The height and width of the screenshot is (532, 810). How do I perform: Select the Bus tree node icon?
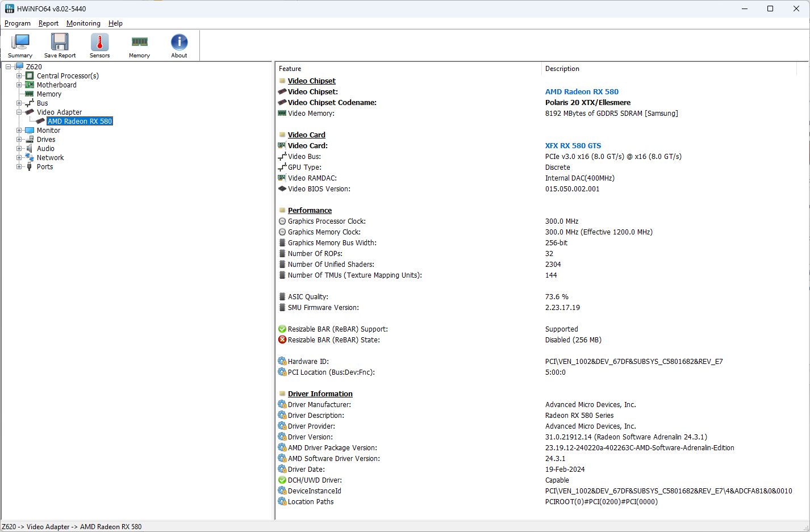(x=30, y=103)
